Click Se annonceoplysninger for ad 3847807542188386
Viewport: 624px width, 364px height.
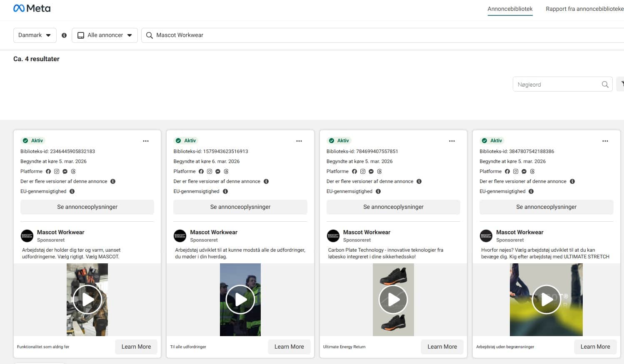(x=547, y=207)
